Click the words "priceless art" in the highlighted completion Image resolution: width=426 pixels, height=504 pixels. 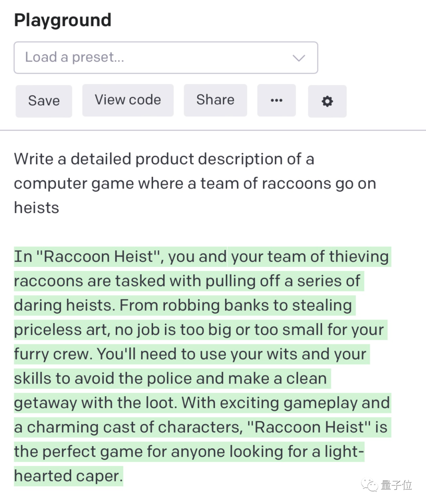(x=62, y=330)
